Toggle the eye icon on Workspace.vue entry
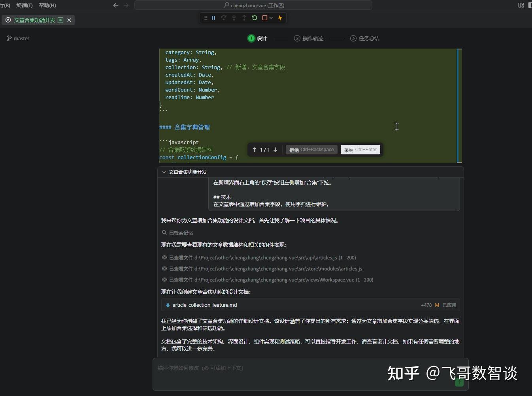This screenshot has height=396, width=532. coord(164,280)
